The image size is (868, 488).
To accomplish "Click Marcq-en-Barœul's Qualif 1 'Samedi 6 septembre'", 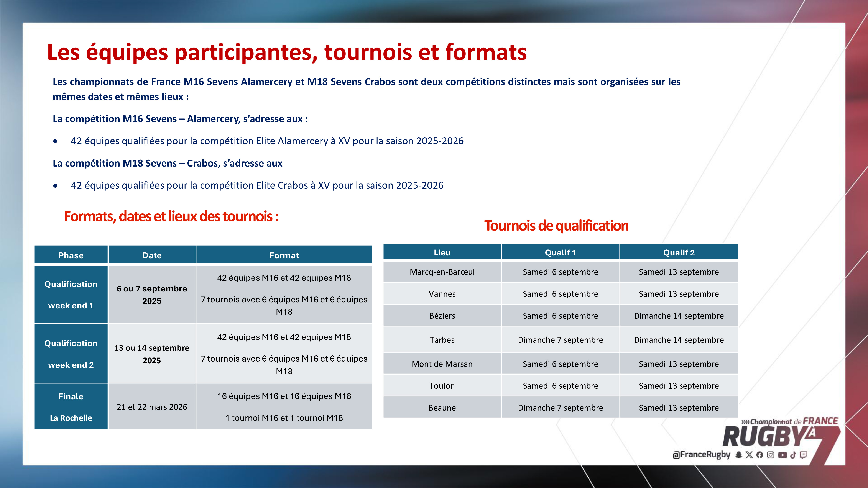I will point(560,272).
